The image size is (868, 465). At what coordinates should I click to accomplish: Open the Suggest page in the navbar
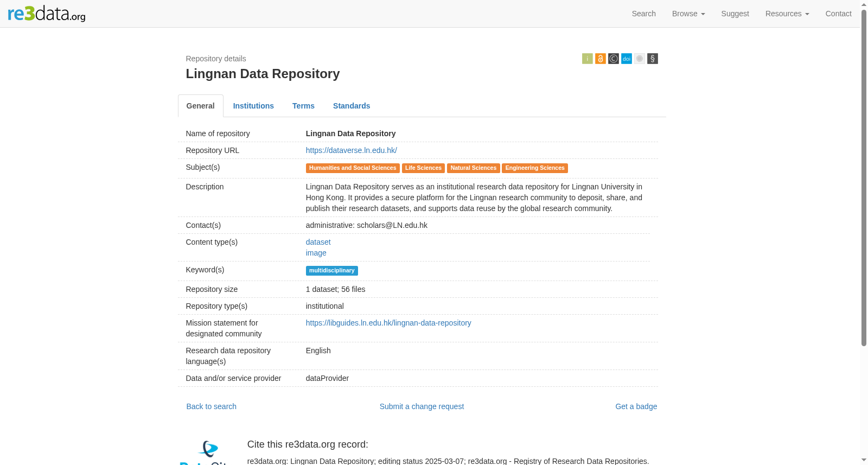tap(735, 14)
